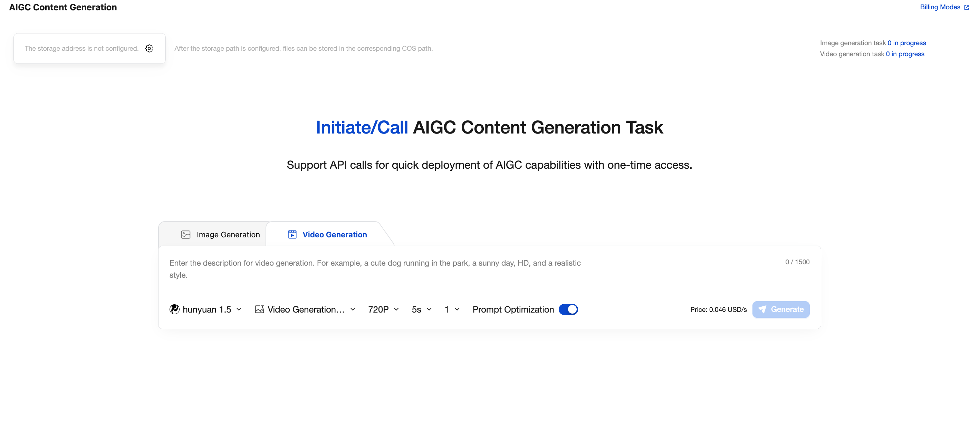The height and width of the screenshot is (434, 980).
Task: View video generation tasks in progress
Action: (905, 54)
